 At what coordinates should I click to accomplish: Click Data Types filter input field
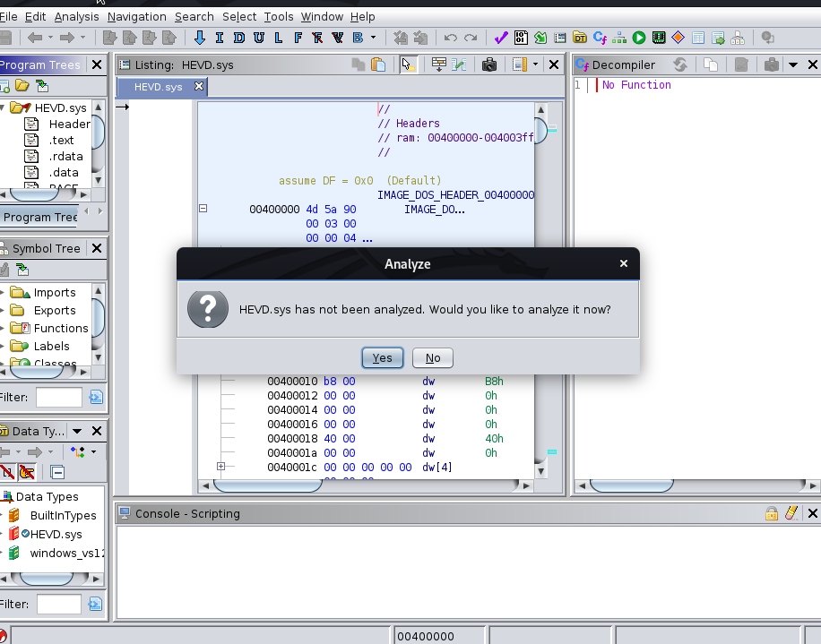[58, 605]
